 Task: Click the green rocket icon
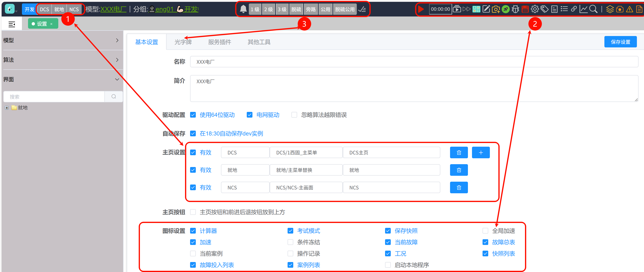click(505, 9)
